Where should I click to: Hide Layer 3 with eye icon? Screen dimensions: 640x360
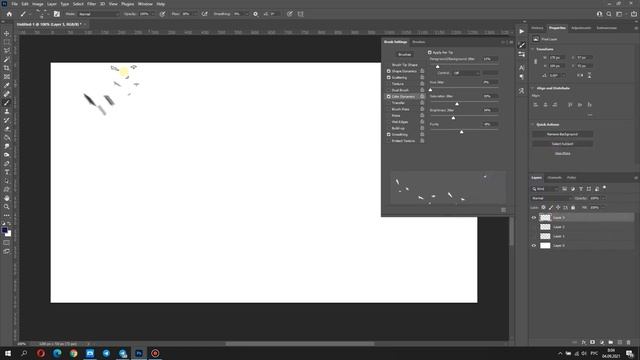[533, 218]
